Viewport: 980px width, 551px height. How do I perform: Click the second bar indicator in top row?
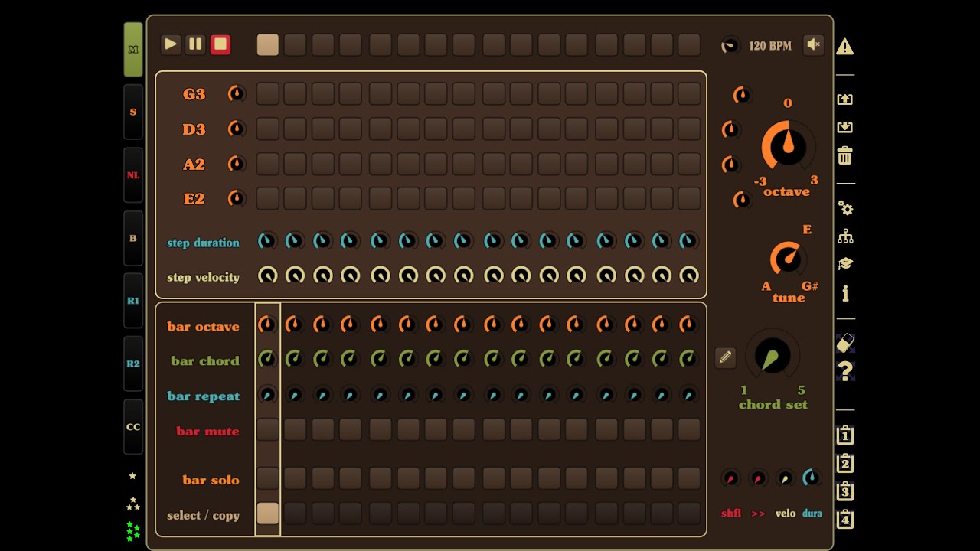coord(296,44)
